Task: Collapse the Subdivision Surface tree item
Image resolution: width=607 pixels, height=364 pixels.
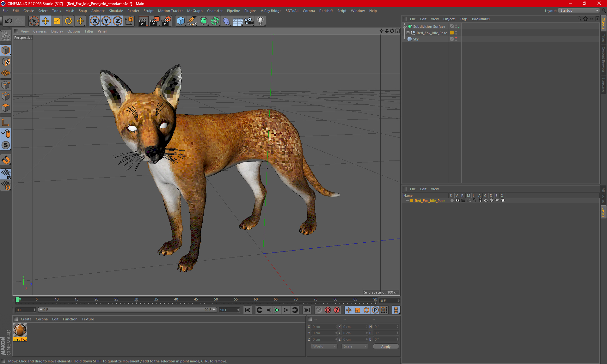Action: point(405,27)
